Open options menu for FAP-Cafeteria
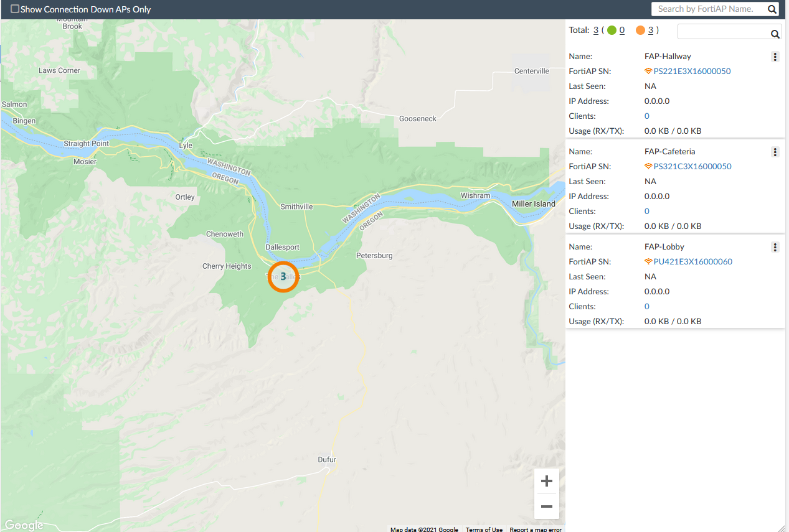Screen dimensions: 789x532 click(x=775, y=152)
